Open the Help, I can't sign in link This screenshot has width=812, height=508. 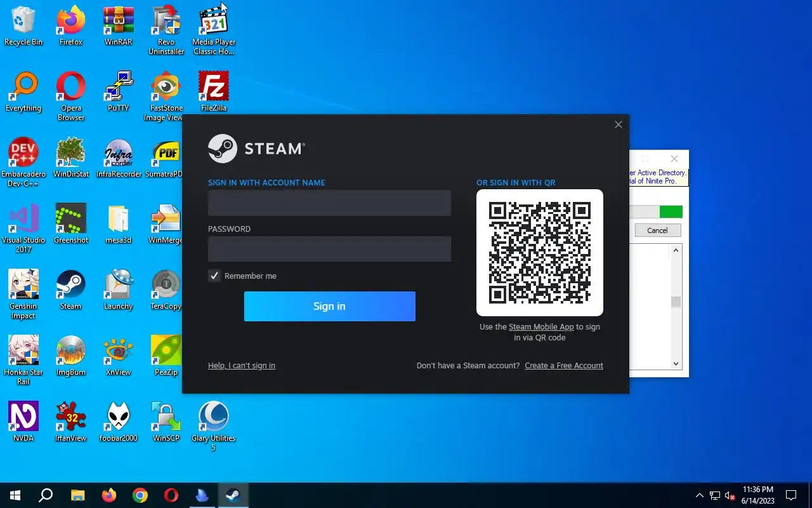tap(242, 366)
